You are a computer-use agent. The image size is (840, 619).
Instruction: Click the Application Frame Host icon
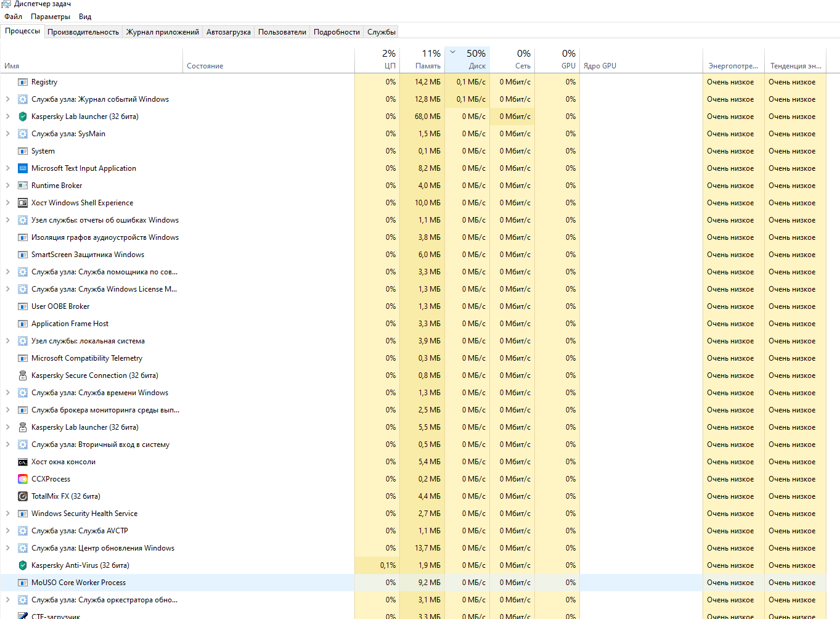23,324
